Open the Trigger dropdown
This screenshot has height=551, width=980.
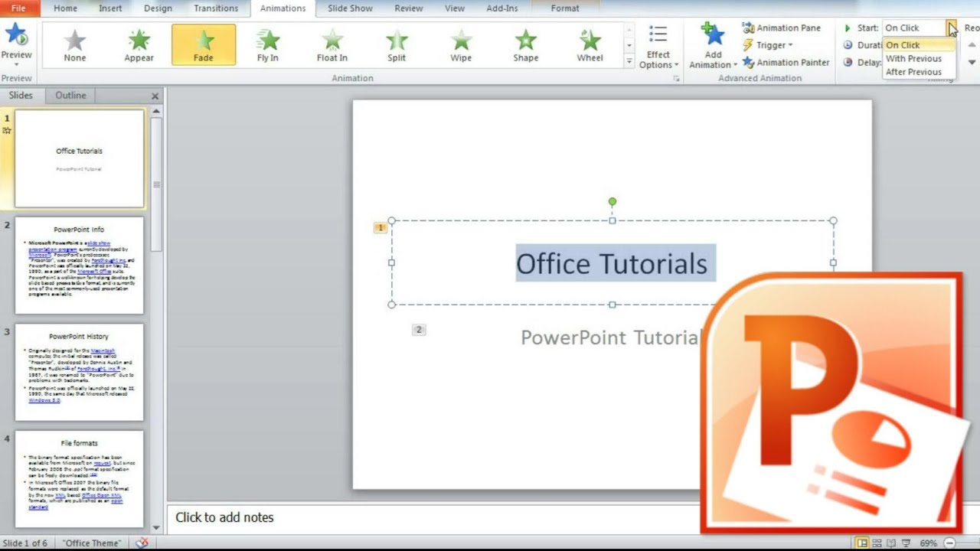768,45
